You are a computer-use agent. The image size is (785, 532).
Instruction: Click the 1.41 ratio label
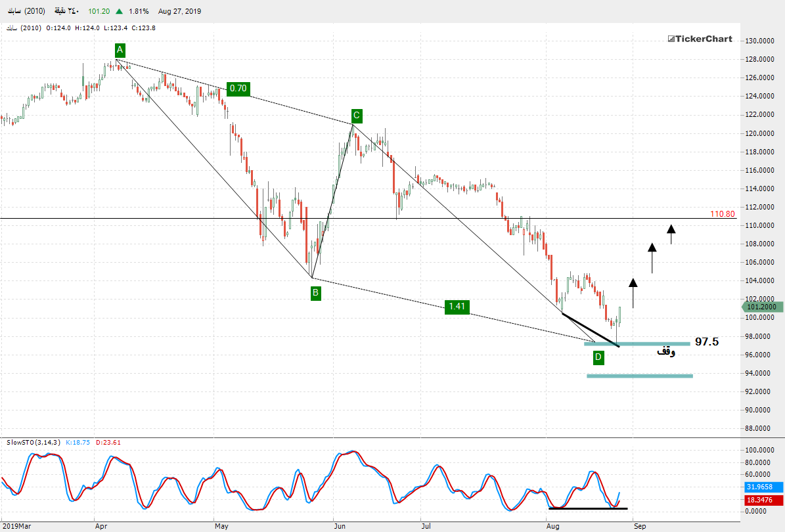point(456,306)
